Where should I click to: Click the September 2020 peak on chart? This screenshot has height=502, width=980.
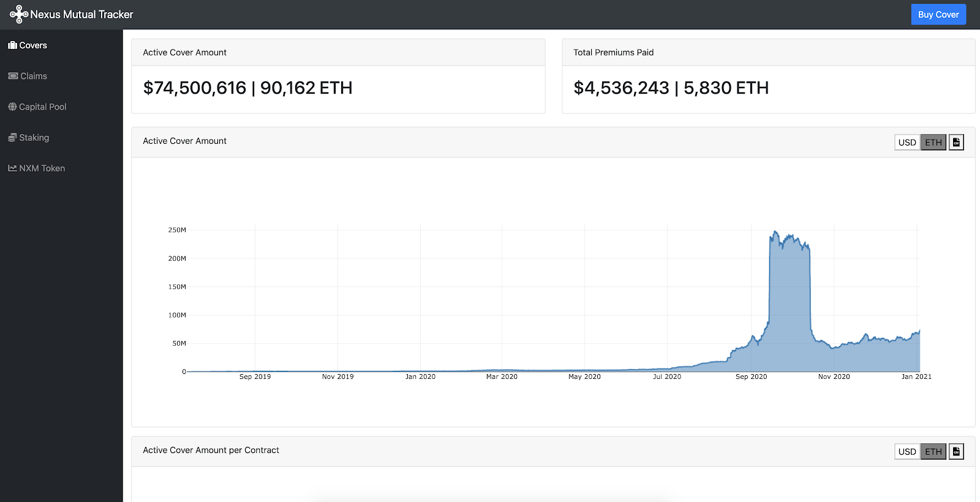(x=775, y=232)
